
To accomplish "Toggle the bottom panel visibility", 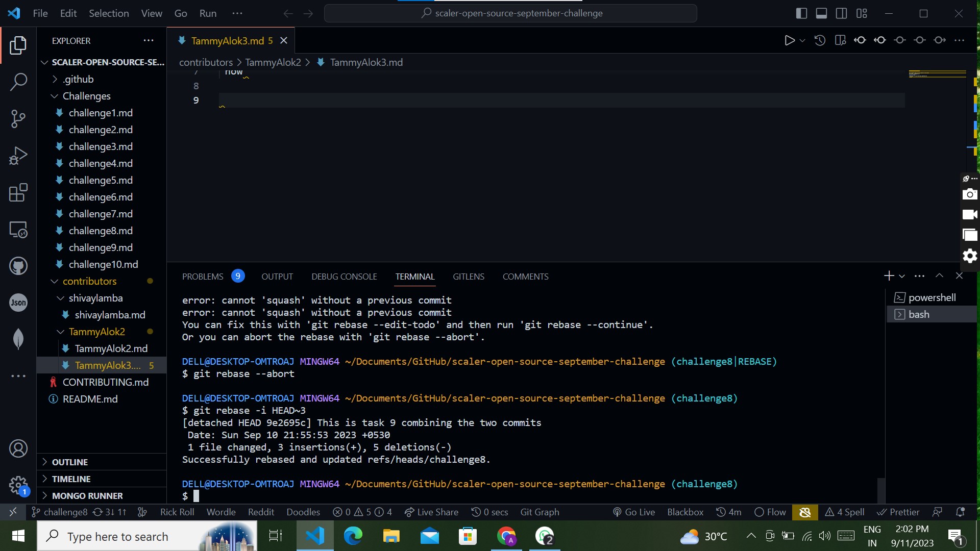I will (x=821, y=13).
